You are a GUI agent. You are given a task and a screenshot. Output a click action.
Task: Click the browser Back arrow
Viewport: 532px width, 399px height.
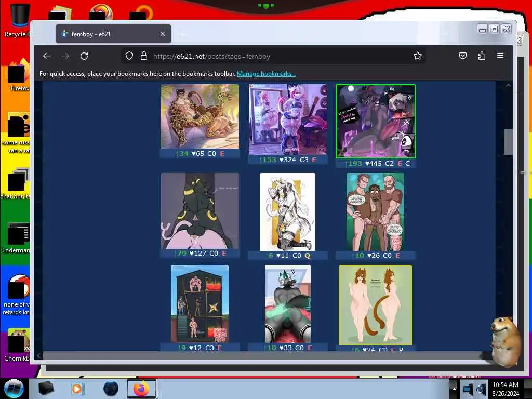pyautogui.click(x=47, y=56)
